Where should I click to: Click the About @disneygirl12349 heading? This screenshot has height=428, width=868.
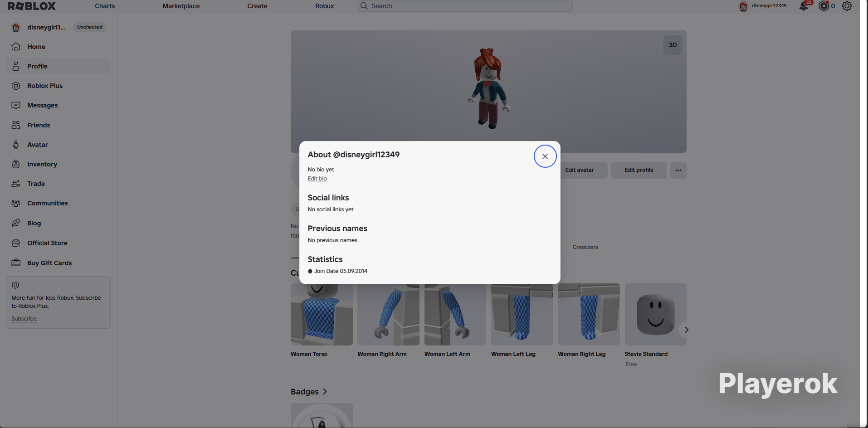point(354,155)
